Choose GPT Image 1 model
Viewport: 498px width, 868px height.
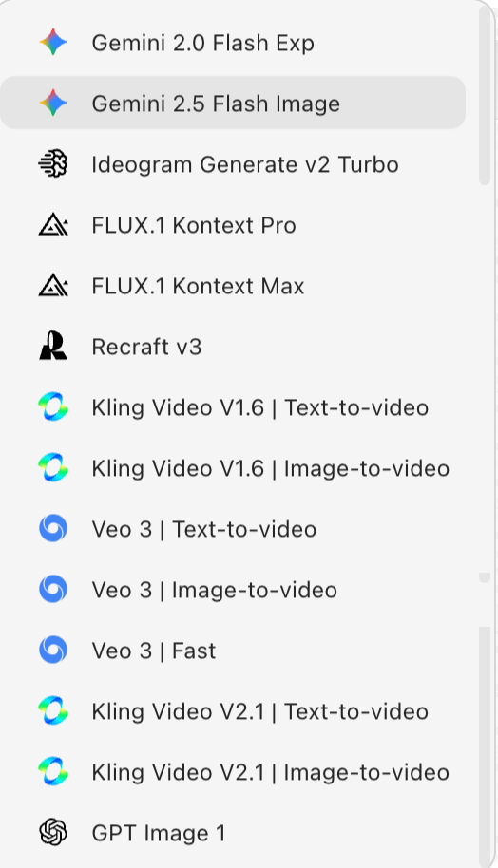click(233, 832)
